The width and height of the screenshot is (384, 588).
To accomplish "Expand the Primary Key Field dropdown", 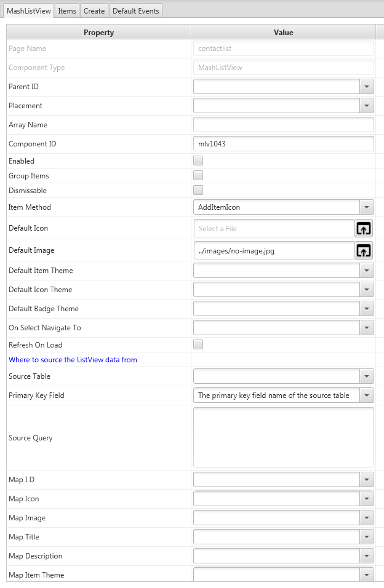I will [367, 395].
